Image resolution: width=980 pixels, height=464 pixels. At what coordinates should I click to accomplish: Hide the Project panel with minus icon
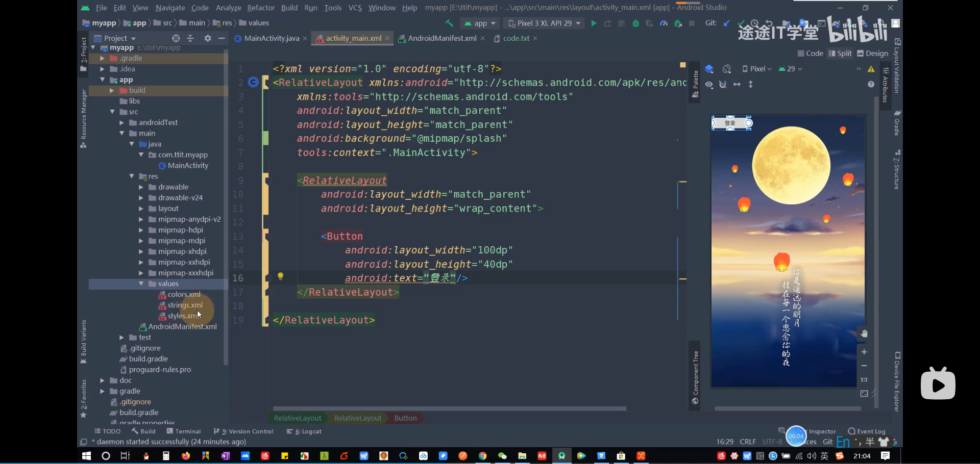click(x=222, y=38)
